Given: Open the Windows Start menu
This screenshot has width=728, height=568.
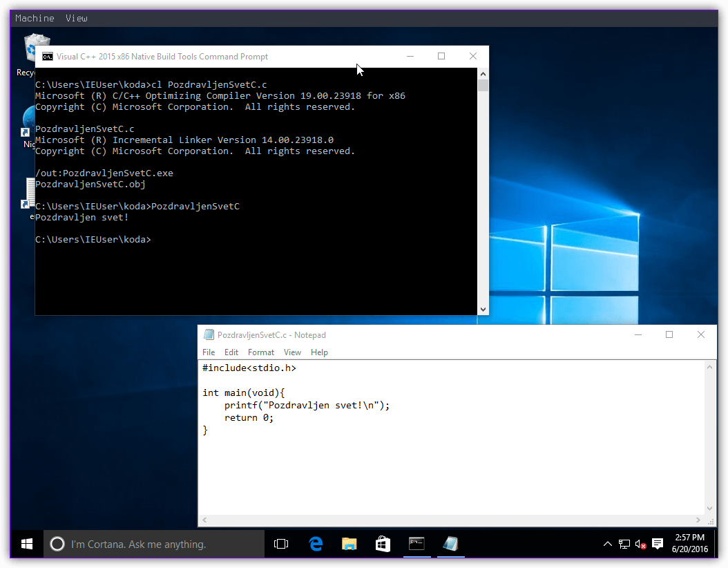Looking at the screenshot, I should click(27, 544).
